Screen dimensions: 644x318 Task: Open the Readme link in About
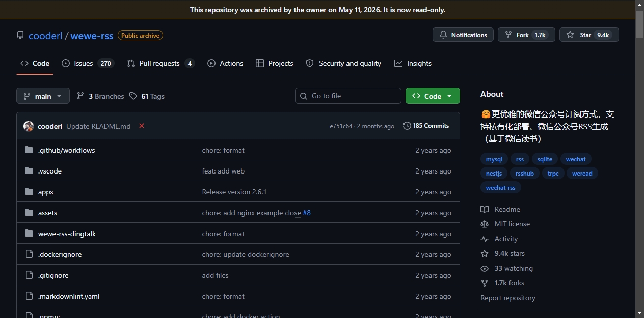(x=500, y=209)
